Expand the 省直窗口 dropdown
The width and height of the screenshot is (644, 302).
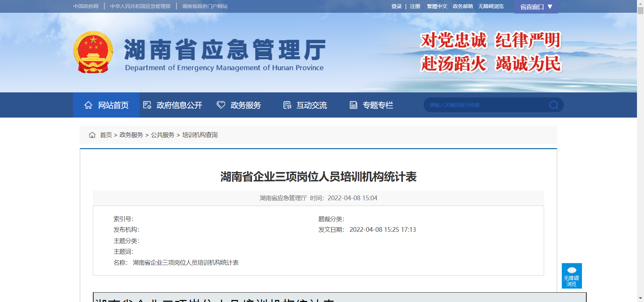point(536,7)
